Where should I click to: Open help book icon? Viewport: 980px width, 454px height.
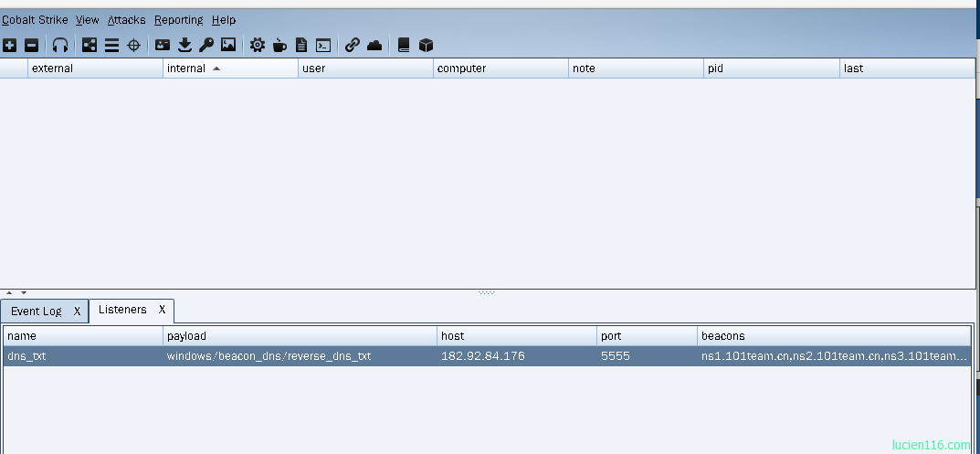point(404,45)
